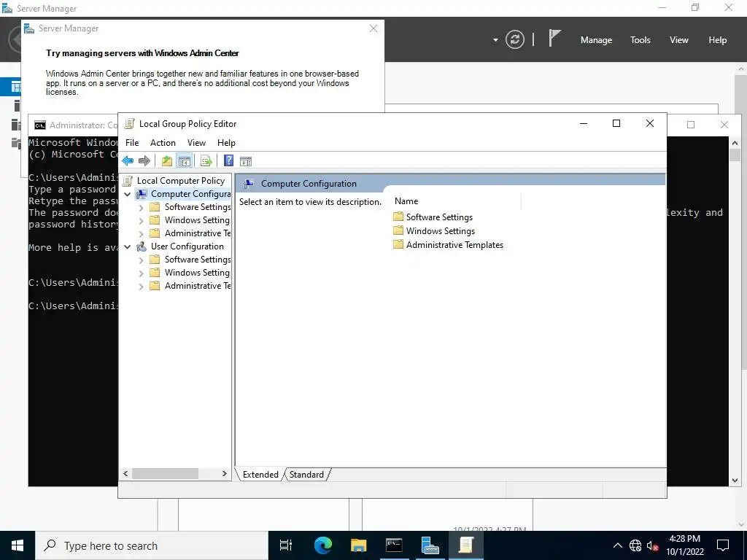Click the Server Manager dashboard sidebar icon

point(16,87)
